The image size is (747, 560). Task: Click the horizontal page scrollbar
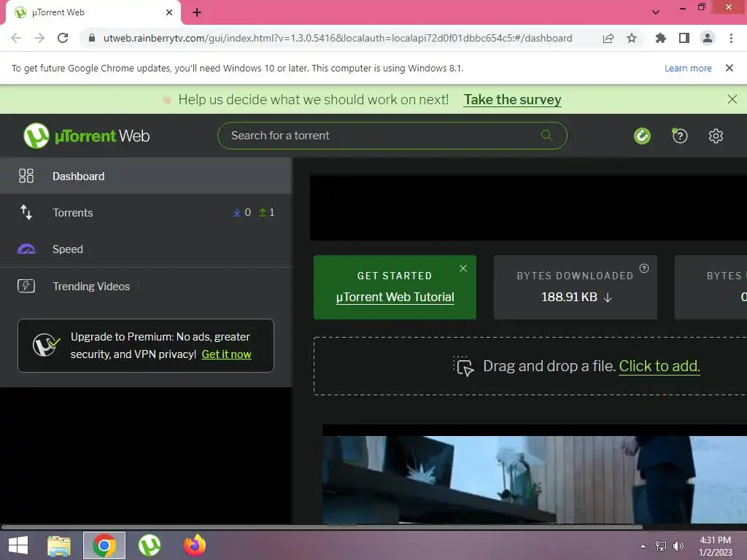click(322, 527)
